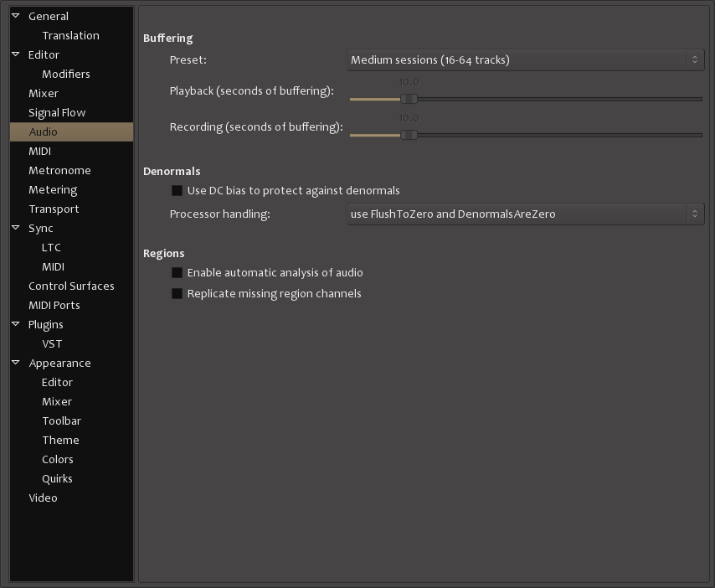Select LTC under Sync
The width and height of the screenshot is (715, 588).
tap(51, 247)
